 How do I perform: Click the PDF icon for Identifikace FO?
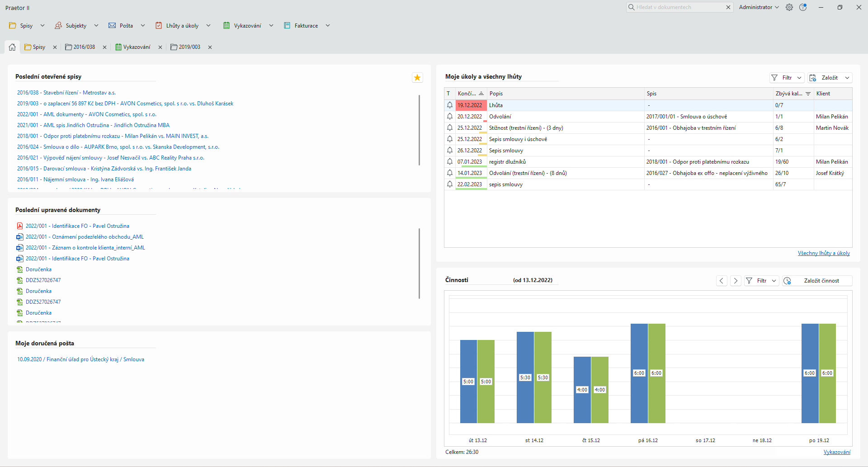[x=20, y=226]
